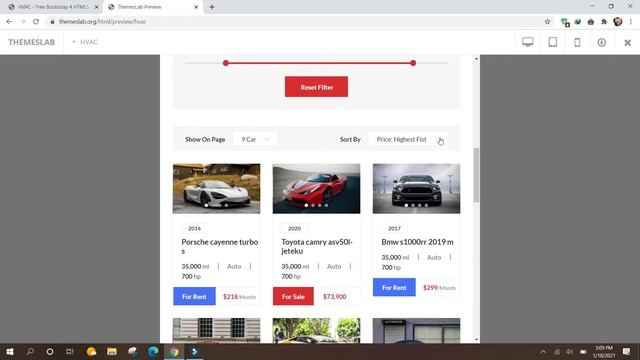
Task: Open Chrome three-dot menu
Action: click(631, 22)
